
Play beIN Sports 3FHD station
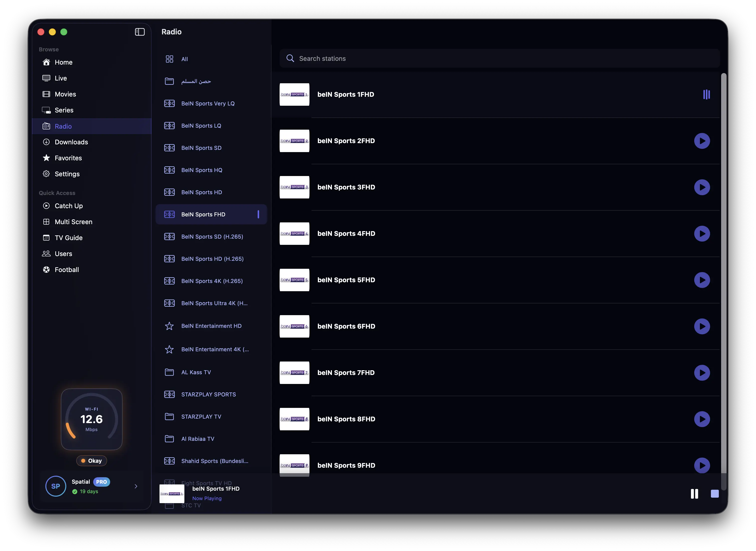point(702,187)
